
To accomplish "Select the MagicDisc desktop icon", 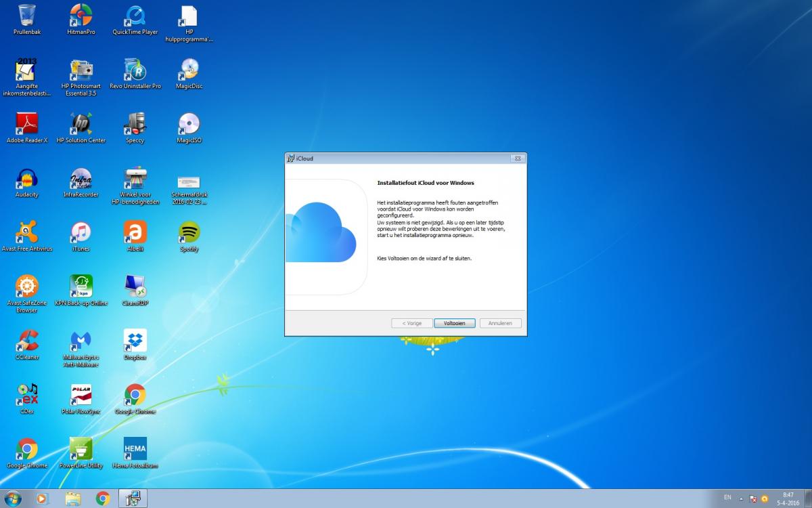I will tap(189, 74).
